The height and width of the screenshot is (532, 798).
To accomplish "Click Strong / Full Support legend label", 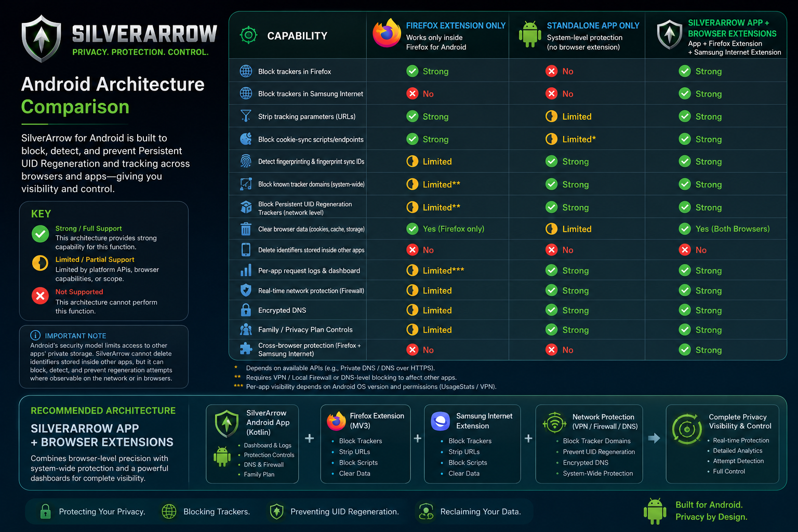I will 88,229.
